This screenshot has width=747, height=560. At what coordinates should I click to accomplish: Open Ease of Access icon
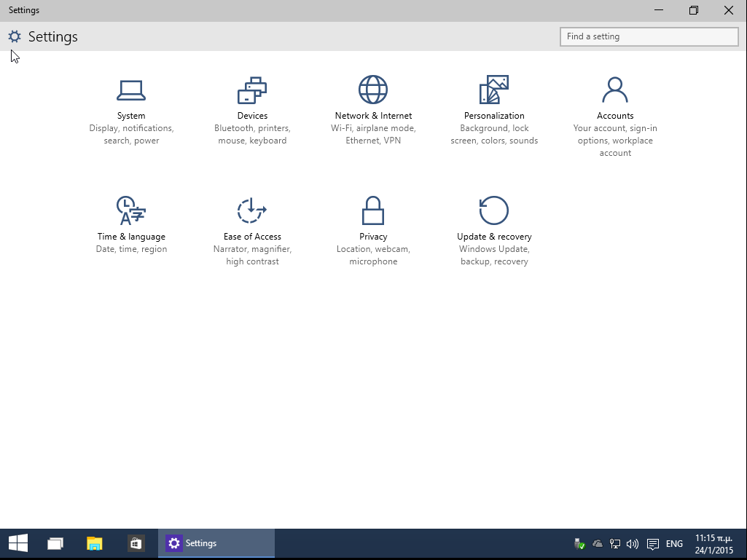[x=252, y=210]
